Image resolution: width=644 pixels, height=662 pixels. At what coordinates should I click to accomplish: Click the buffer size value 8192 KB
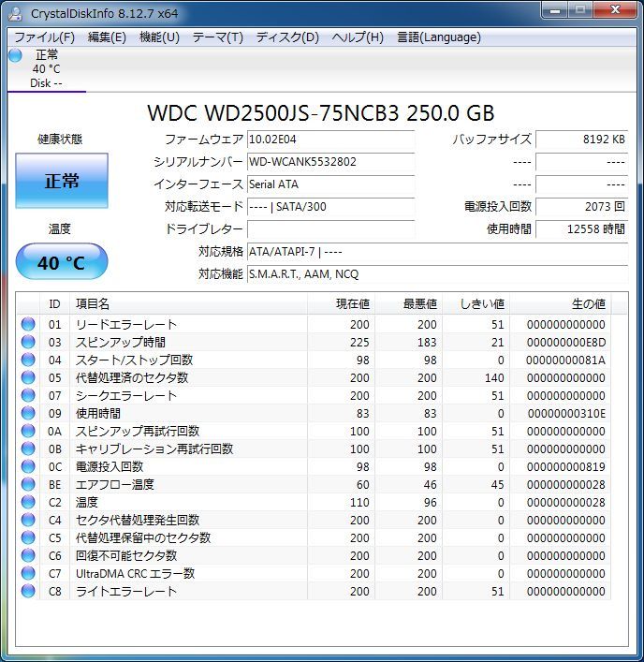tap(582, 140)
